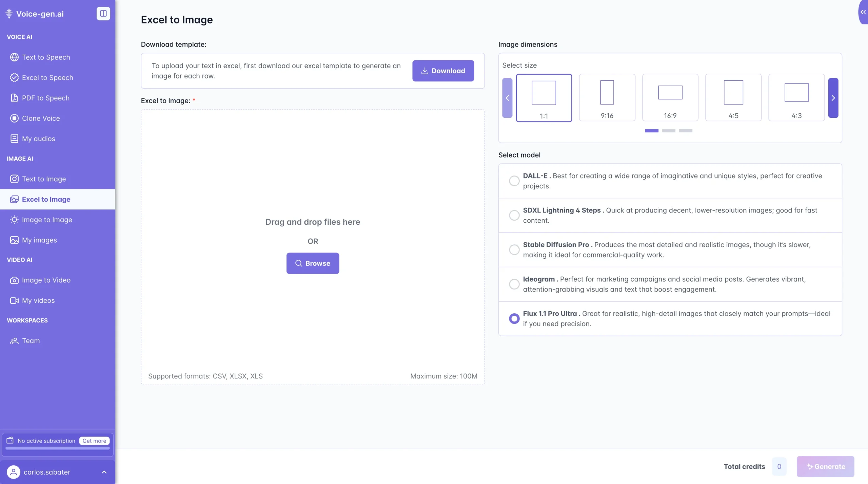The image size is (868, 484).
Task: Open the Team people icon
Action: [14, 341]
